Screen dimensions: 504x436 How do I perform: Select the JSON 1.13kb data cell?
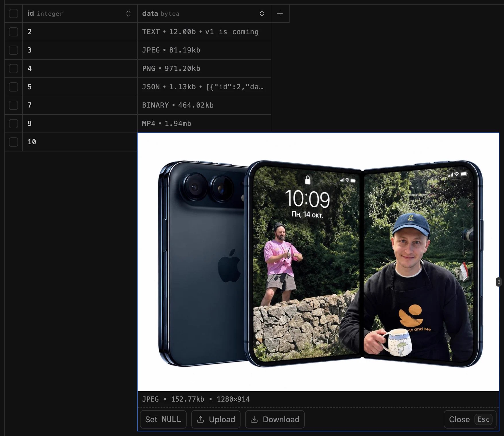pyautogui.click(x=204, y=87)
